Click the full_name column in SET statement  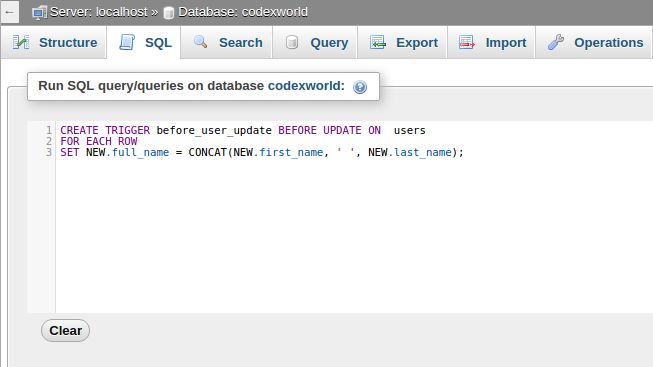click(140, 152)
